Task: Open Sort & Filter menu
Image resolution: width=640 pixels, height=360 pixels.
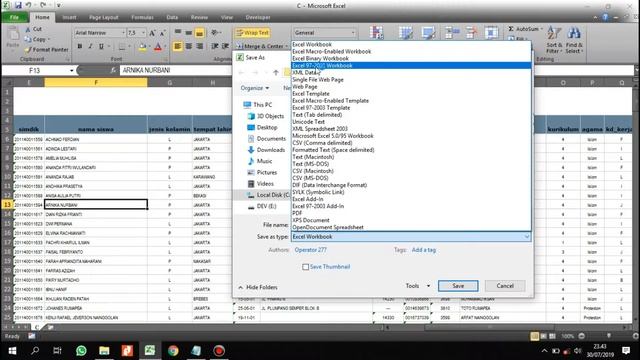Action: click(554, 40)
